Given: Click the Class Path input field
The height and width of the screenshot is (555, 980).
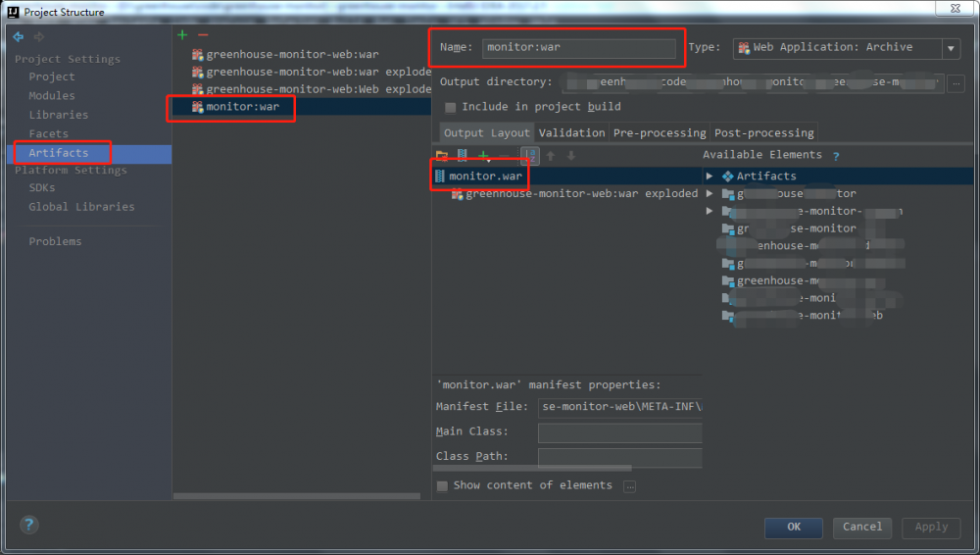Looking at the screenshot, I should click(x=620, y=457).
